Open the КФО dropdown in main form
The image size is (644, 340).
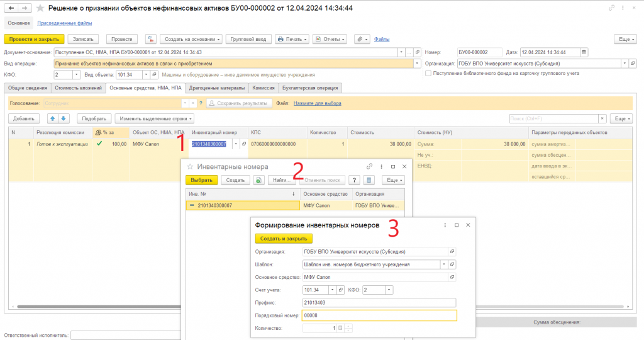[x=76, y=75]
